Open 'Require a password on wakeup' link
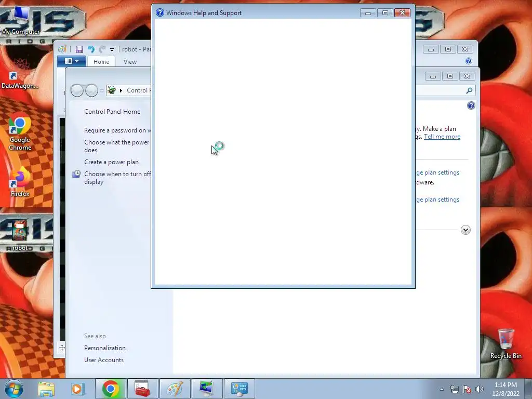Viewport: 532px width, 399px height. [x=117, y=130]
